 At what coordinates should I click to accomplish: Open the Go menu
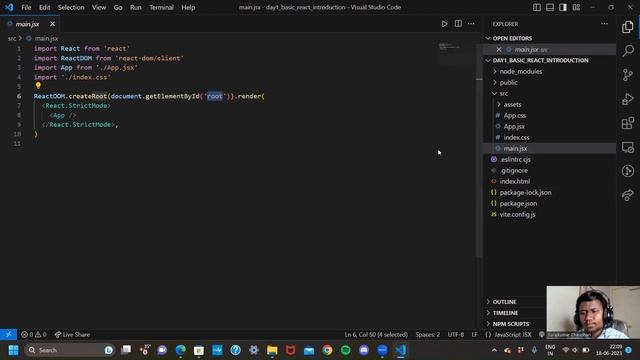click(118, 7)
